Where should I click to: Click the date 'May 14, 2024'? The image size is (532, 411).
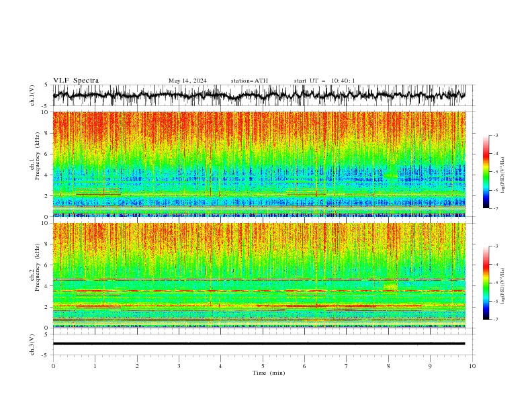[187, 81]
